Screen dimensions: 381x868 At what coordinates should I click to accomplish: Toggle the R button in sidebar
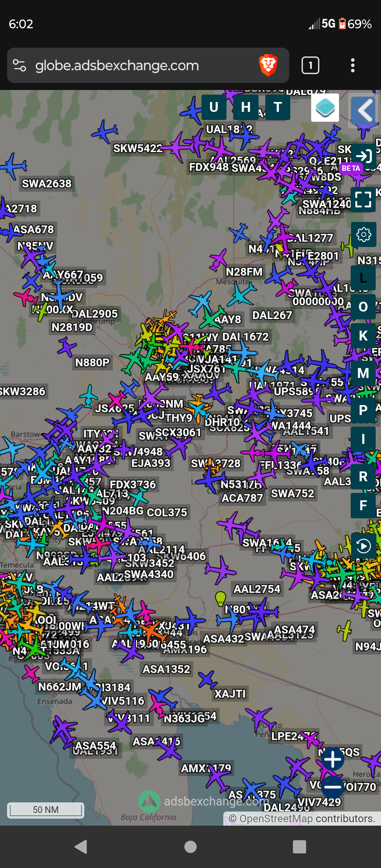click(x=363, y=477)
